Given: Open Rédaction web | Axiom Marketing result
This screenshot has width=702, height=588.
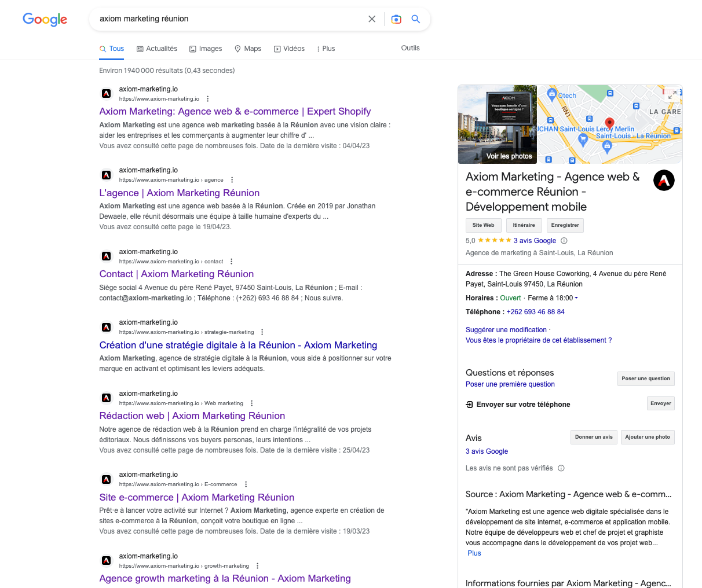Looking at the screenshot, I should click(x=192, y=416).
